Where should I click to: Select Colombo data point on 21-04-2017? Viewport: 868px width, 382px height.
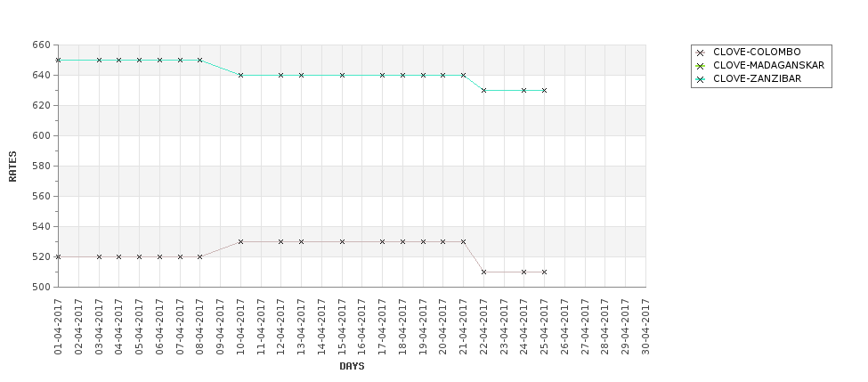pyautogui.click(x=463, y=242)
